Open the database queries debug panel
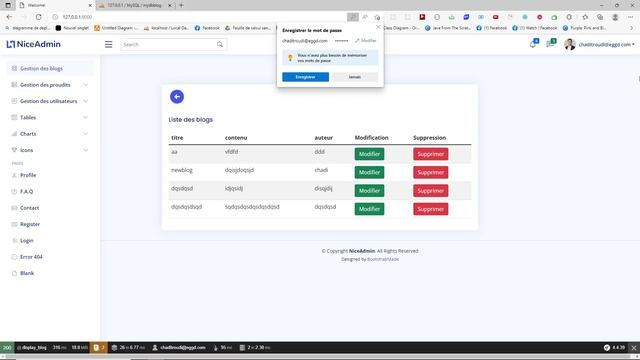Image resolution: width=640 pixels, height=360 pixels. coord(255,348)
